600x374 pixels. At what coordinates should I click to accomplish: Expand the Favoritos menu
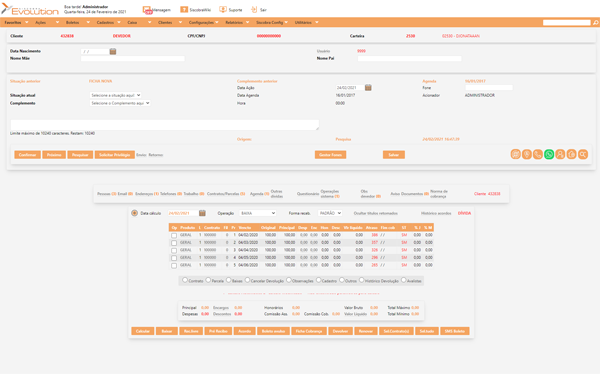pyautogui.click(x=16, y=23)
